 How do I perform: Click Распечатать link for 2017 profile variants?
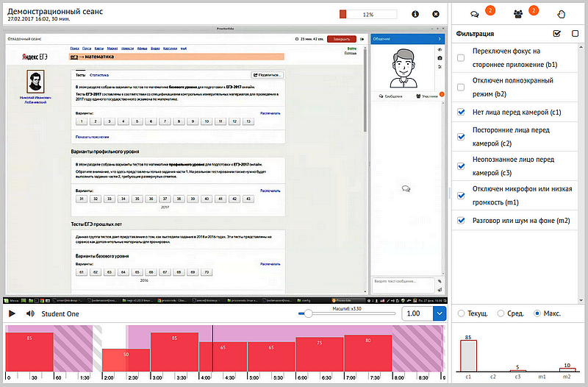coord(270,191)
